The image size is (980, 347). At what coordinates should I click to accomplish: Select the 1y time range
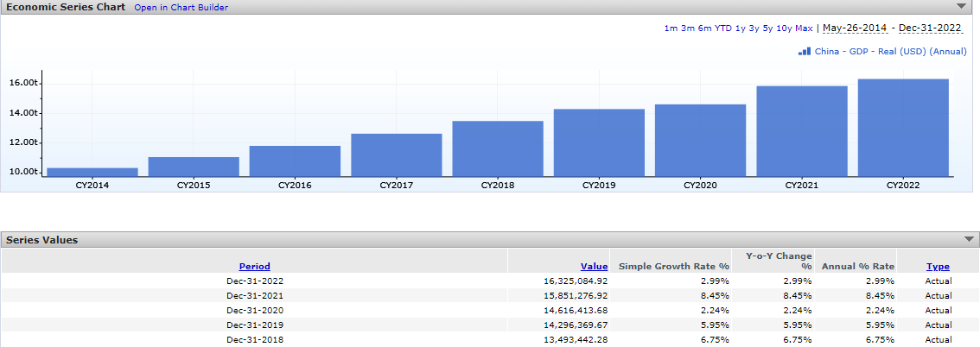coord(740,28)
